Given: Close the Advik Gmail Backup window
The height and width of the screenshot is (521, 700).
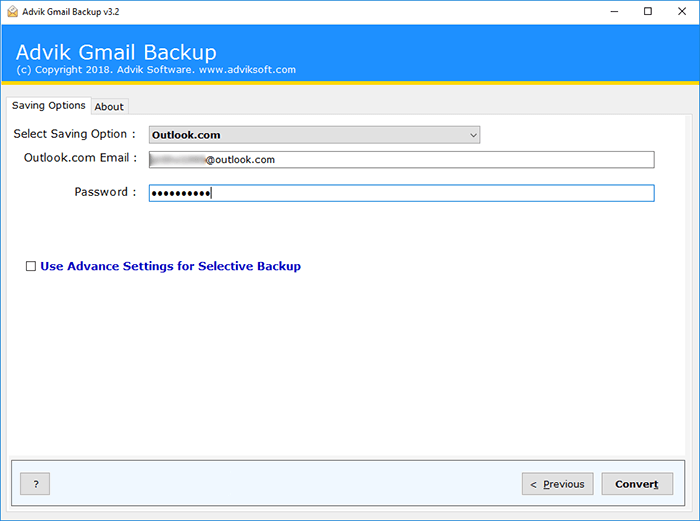Looking at the screenshot, I should (682, 12).
